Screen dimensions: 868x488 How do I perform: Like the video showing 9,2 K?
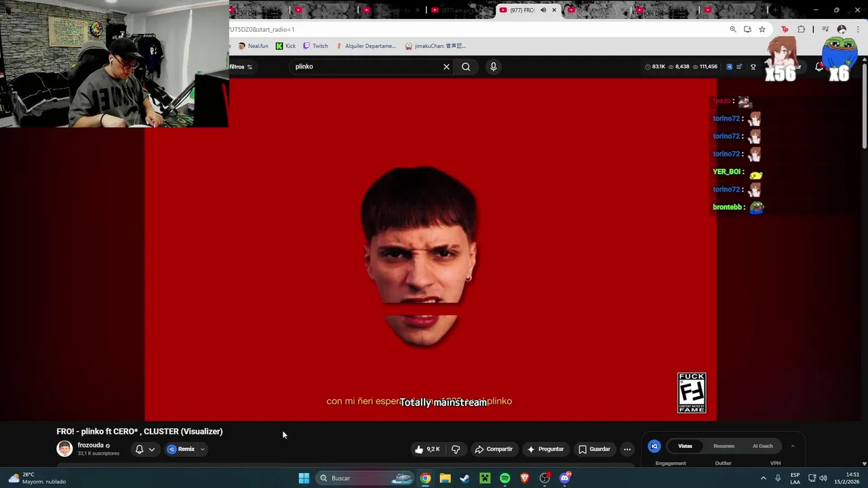(x=427, y=449)
